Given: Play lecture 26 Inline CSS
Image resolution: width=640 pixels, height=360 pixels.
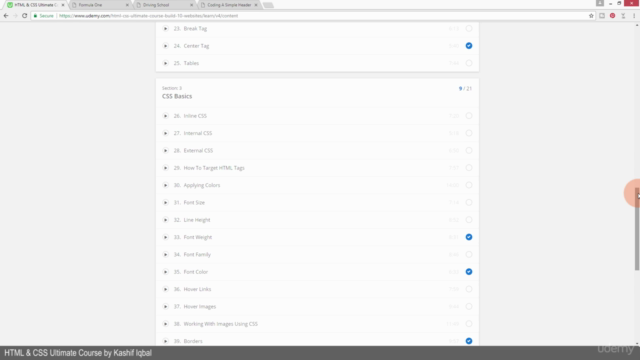Looking at the screenshot, I should pos(165,116).
